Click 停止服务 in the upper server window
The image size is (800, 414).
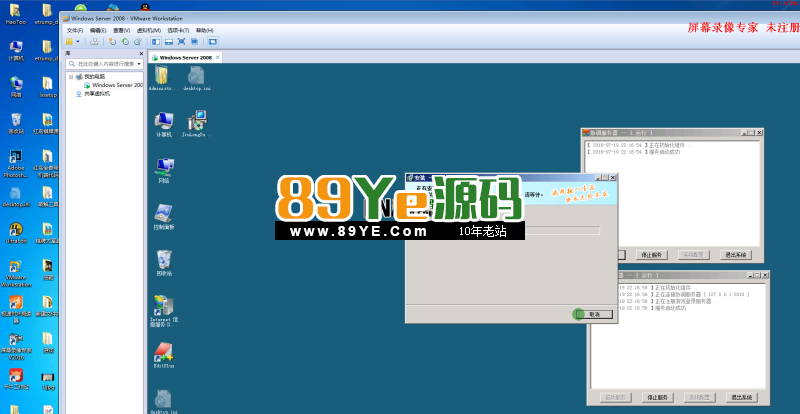pyautogui.click(x=653, y=255)
